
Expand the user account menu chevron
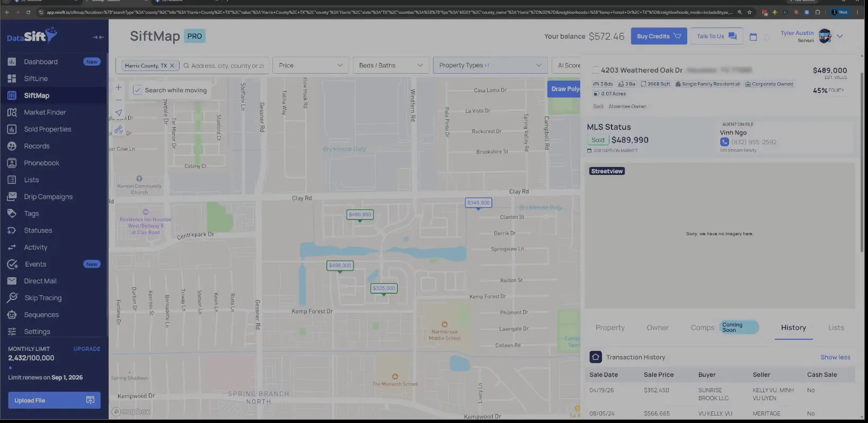coord(840,37)
